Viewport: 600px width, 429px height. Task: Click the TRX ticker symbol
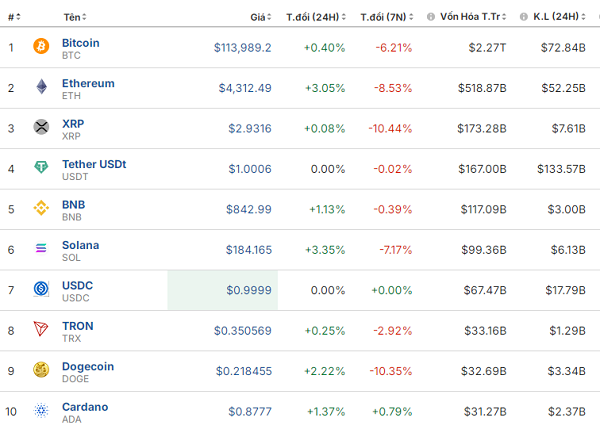[72, 339]
